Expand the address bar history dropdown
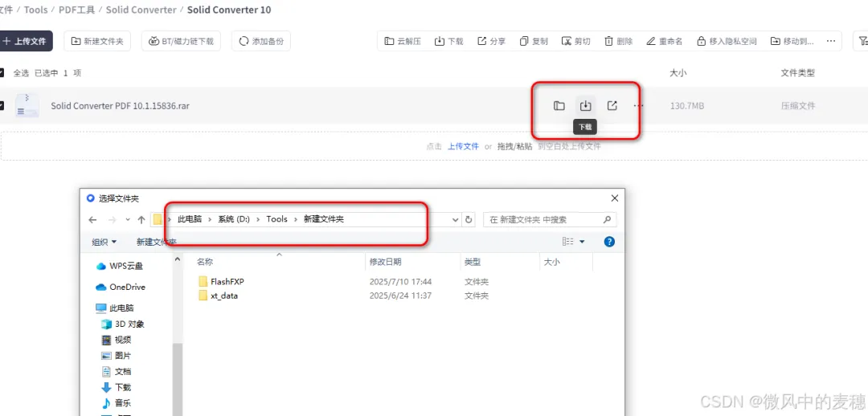 pos(456,219)
